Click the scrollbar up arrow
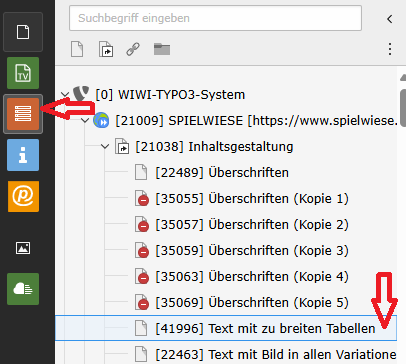Image resolution: width=406 pixels, height=364 pixels. (403, 77)
